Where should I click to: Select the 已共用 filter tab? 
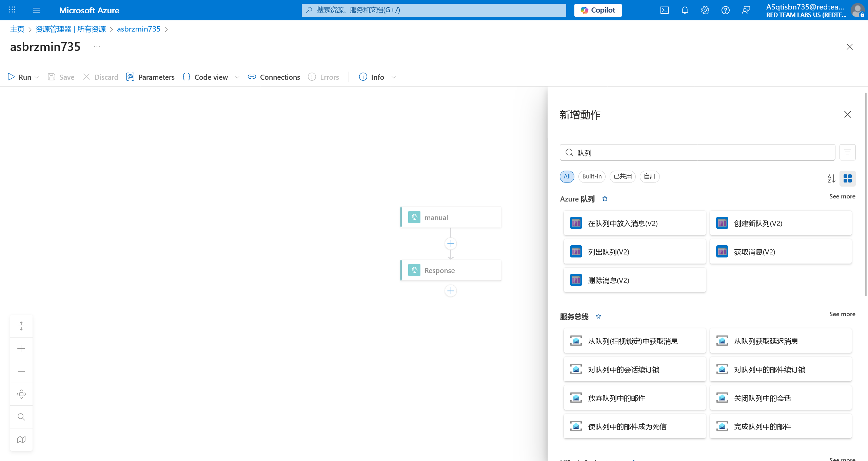[x=623, y=176]
